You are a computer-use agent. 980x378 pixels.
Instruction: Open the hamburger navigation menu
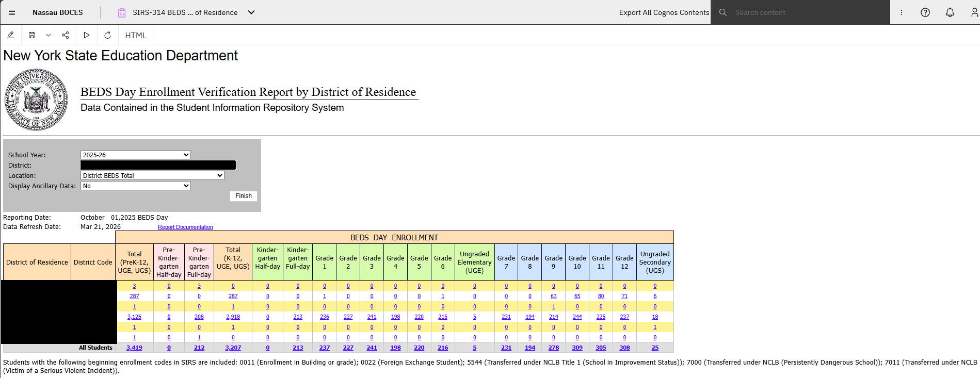[12, 12]
